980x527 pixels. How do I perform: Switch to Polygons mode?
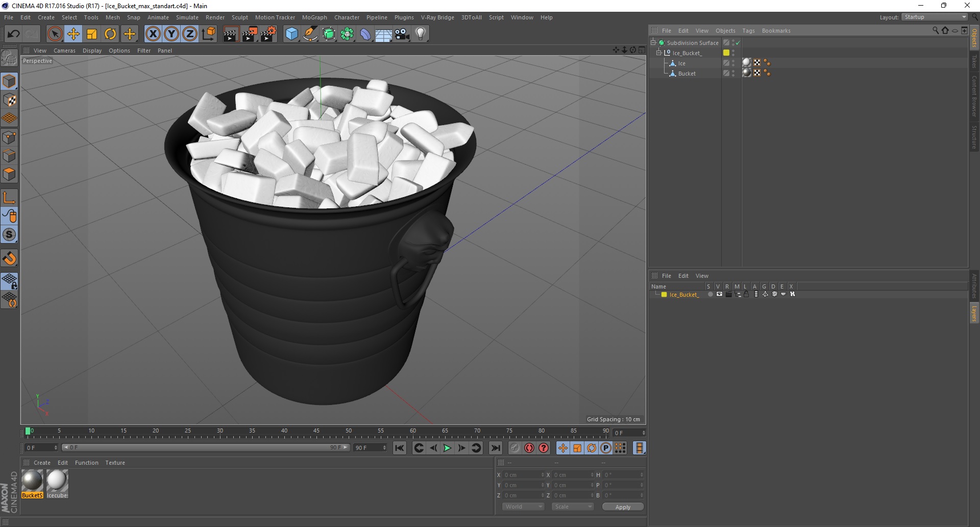pyautogui.click(x=9, y=174)
